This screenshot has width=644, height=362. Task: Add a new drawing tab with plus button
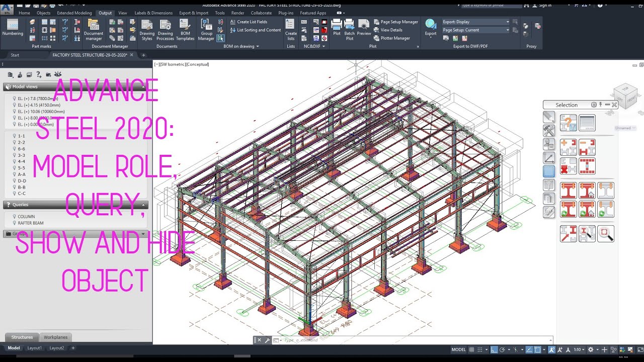click(143, 55)
